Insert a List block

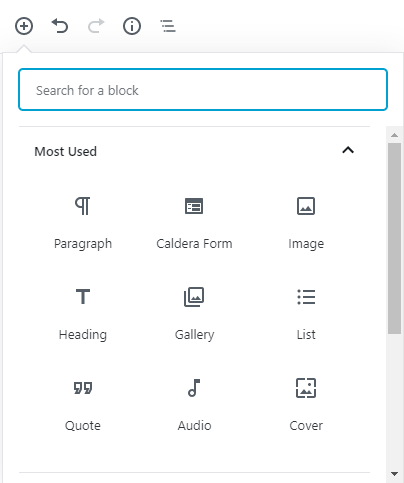tap(306, 314)
